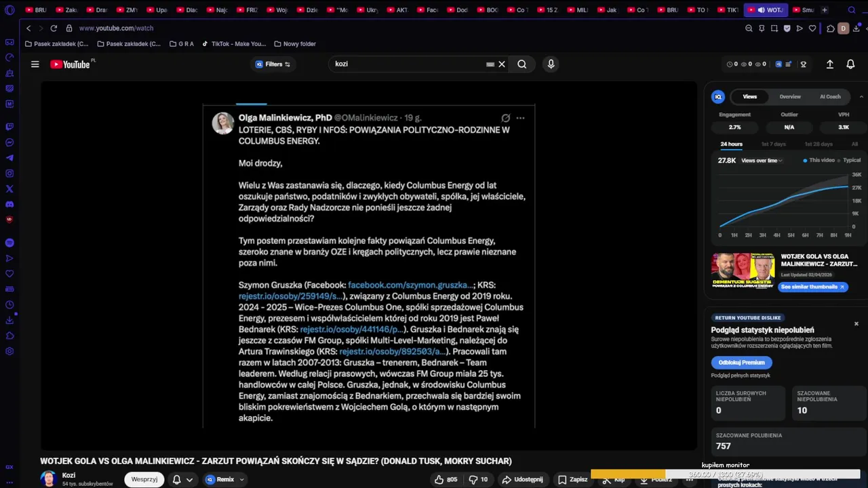This screenshot has width=868, height=488.
Task: Toggle Typical chart legend
Action: 849,161
